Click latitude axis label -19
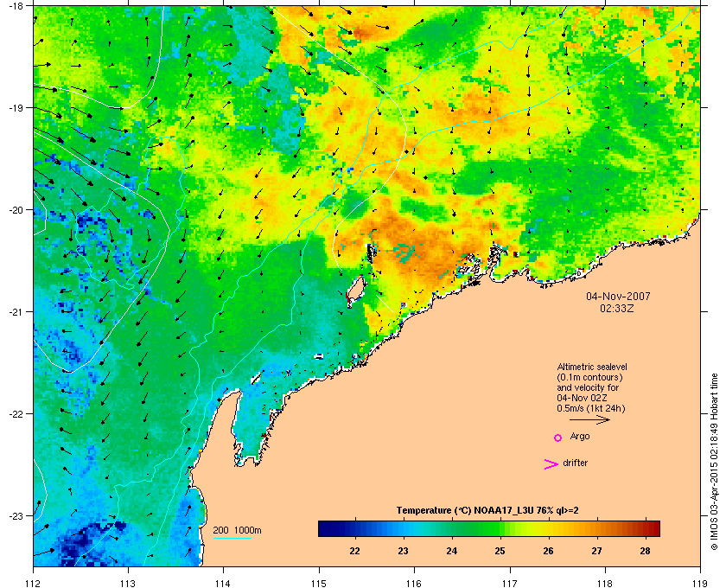Screen dimensions: 726x588 pos(16,108)
